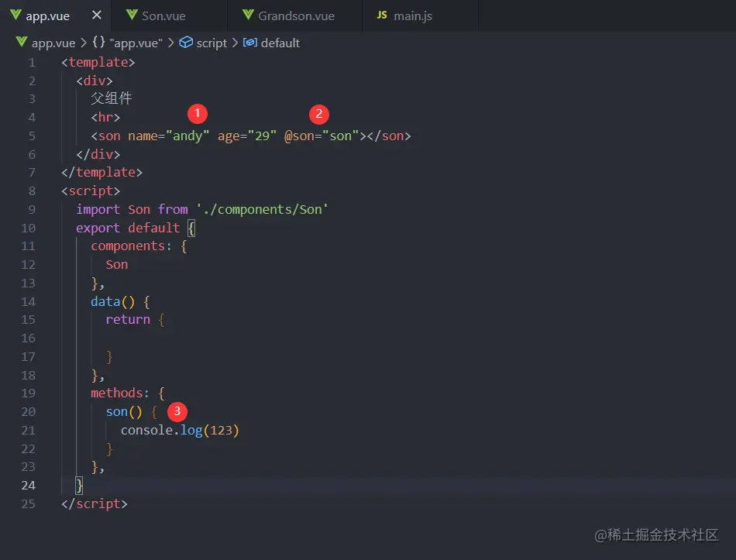Viewport: 736px width, 560px height.
Task: Click the braces icon in breadcrumb
Action: [x=98, y=42]
